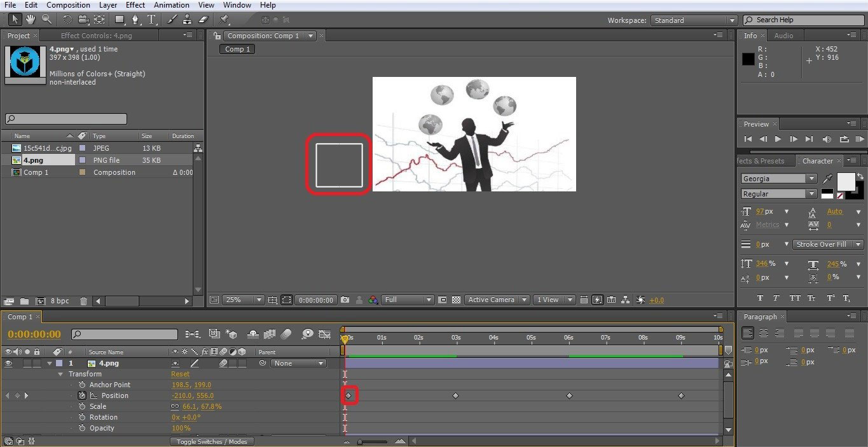Open the Graph Editor

pyautogui.click(x=325, y=334)
